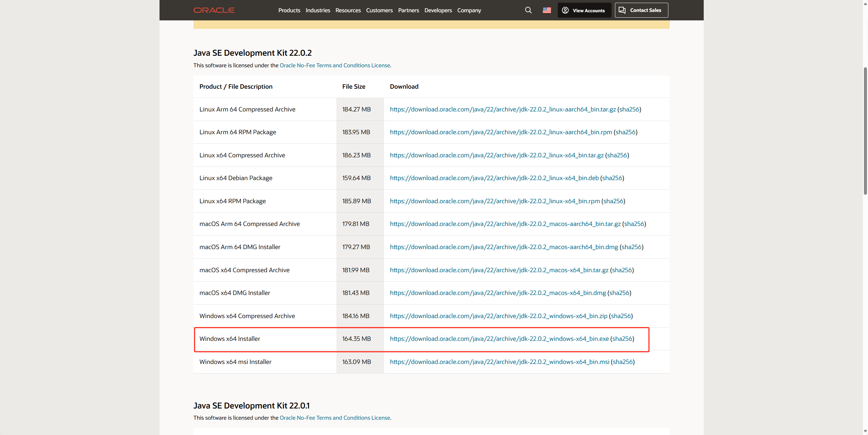Click the View Accounts button

(x=584, y=10)
